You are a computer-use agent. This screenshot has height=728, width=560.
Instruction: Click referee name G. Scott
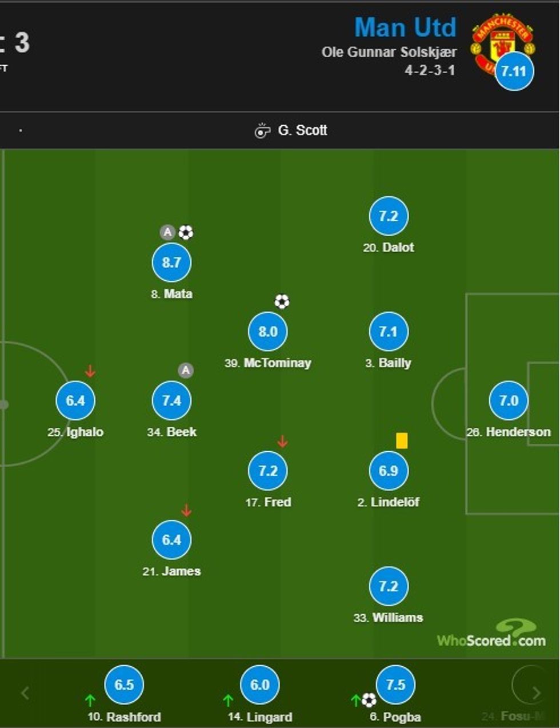click(x=302, y=131)
